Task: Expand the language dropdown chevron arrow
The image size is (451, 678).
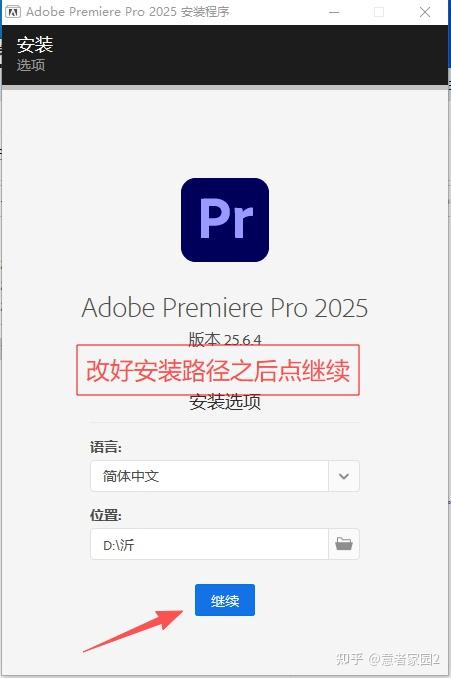Action: (344, 476)
